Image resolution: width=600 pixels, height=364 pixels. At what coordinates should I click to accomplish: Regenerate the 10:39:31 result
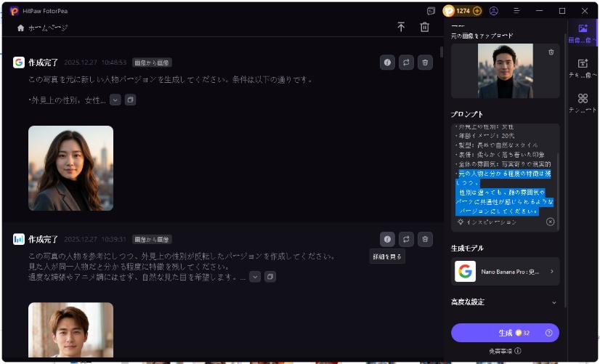click(406, 239)
